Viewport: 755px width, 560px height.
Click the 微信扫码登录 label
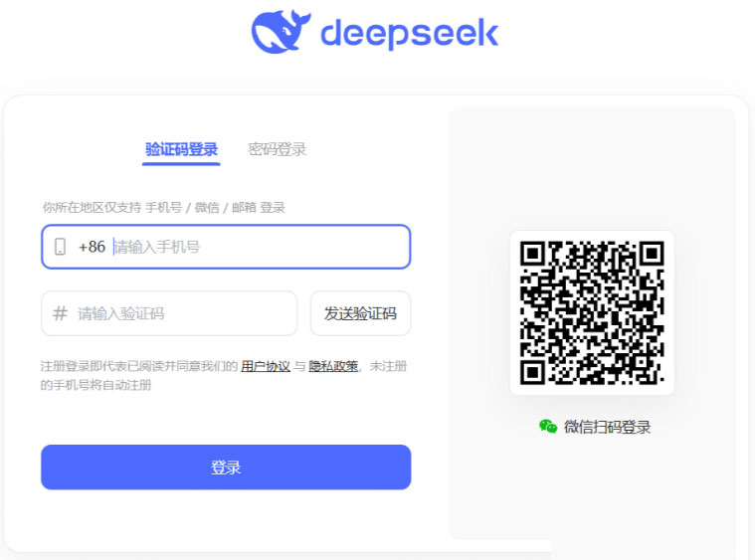click(607, 427)
